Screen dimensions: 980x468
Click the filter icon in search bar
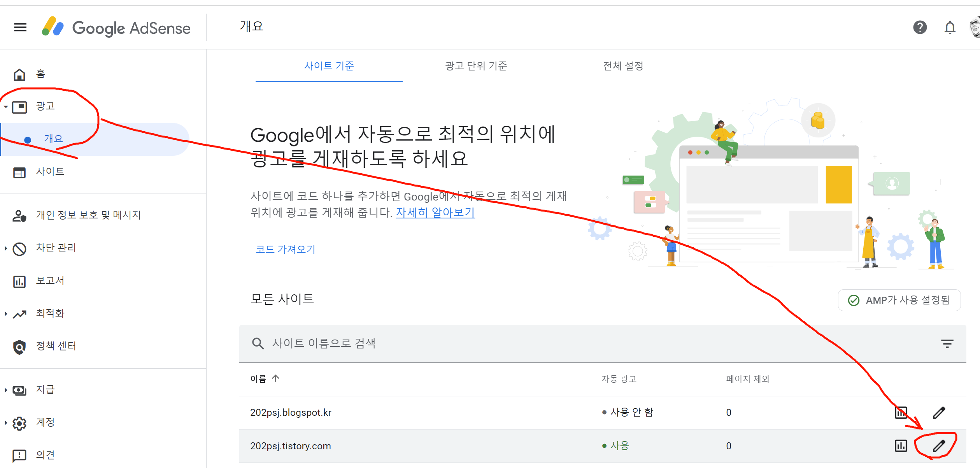pos(947,343)
